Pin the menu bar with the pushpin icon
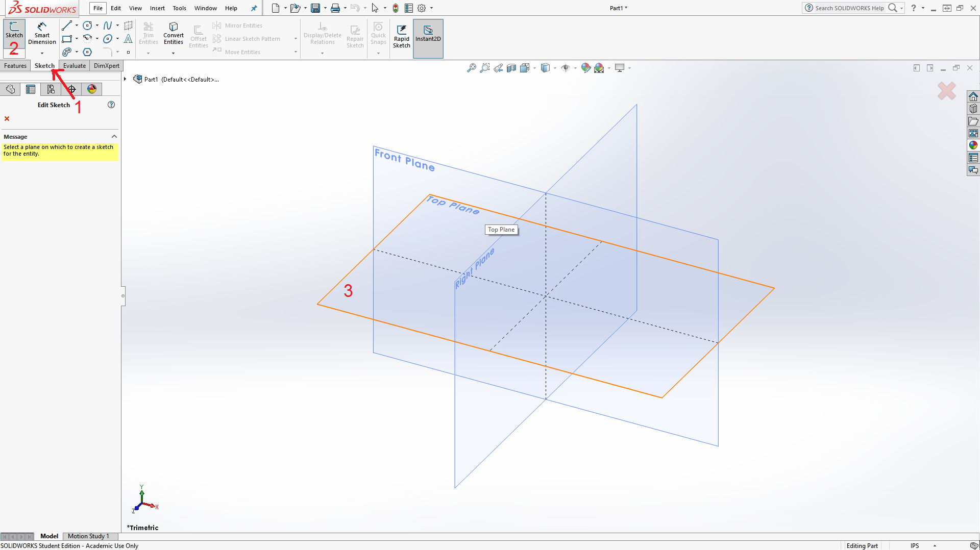Screen dimensions: 980x550 pyautogui.click(x=254, y=8)
